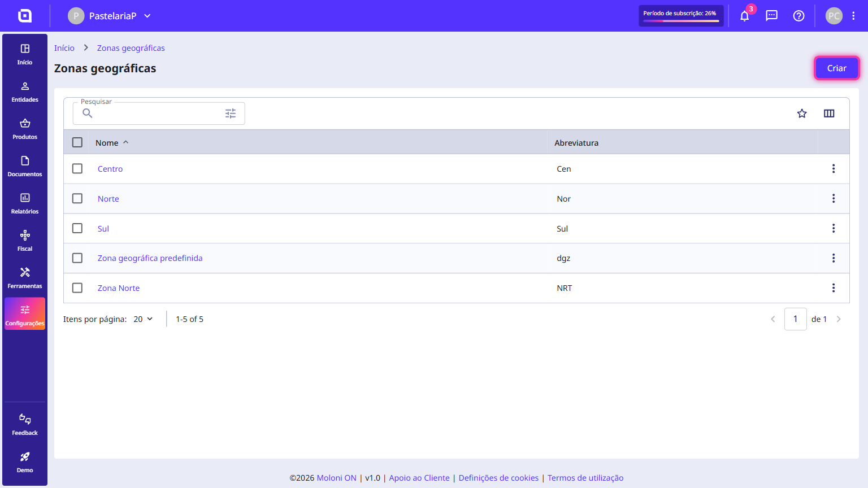
Task: Change items per page dropdown
Action: click(x=143, y=319)
